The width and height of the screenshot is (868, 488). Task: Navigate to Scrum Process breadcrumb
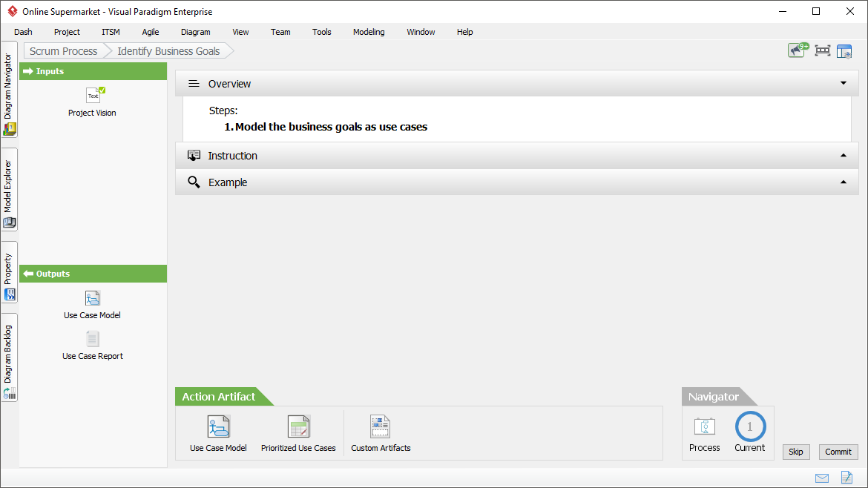coord(64,51)
